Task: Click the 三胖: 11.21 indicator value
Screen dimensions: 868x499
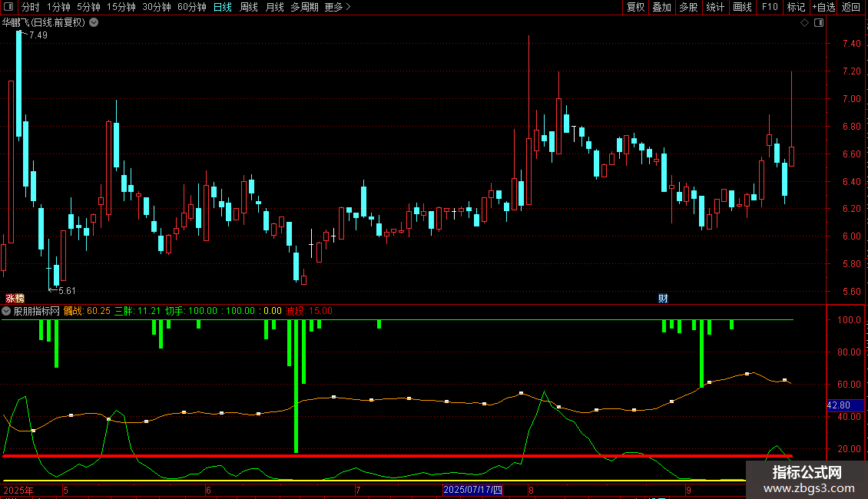Action: (137, 311)
